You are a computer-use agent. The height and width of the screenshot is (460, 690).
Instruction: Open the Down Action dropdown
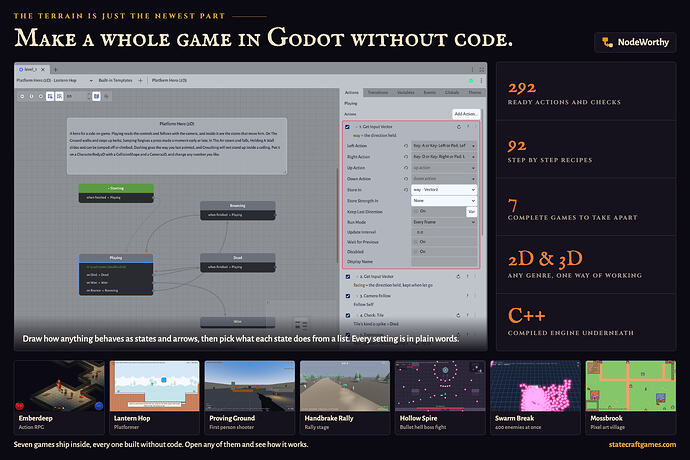pos(444,179)
